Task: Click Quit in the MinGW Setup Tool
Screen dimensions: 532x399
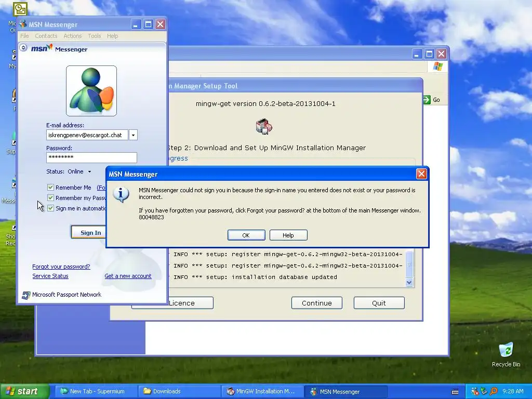Action: 379,303
